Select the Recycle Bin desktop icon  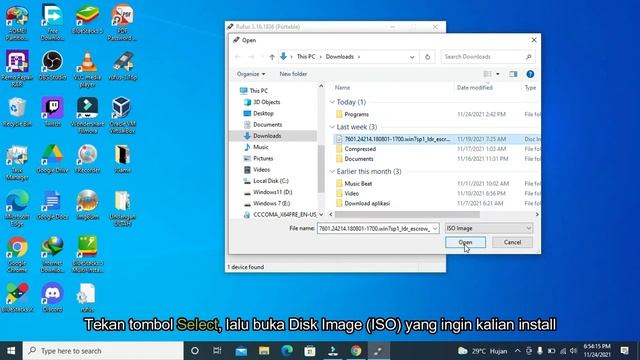click(x=17, y=112)
